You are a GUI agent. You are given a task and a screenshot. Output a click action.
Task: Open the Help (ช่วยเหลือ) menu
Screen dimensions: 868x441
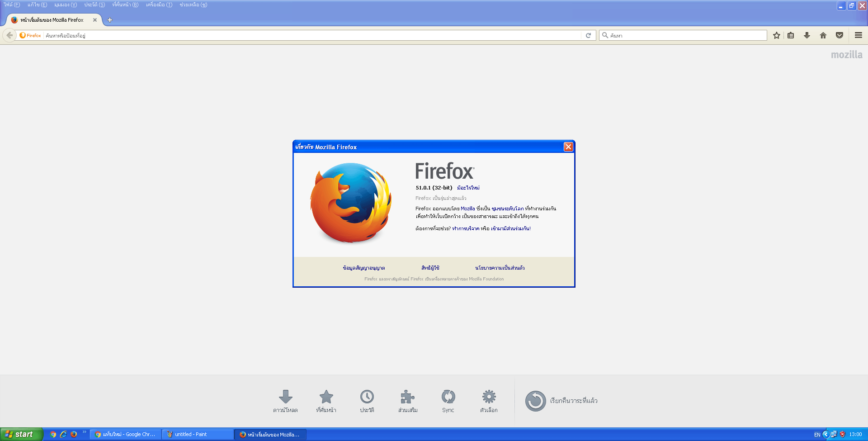[x=193, y=5]
